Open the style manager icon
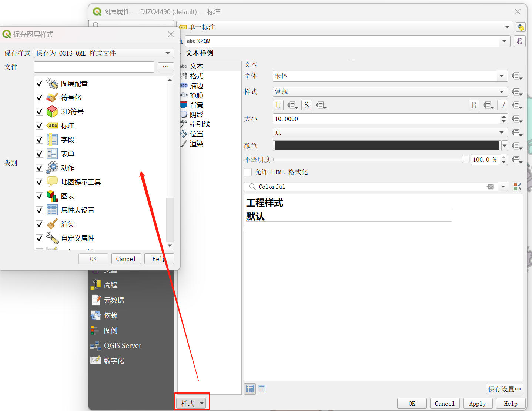This screenshot has width=532, height=411. (517, 187)
